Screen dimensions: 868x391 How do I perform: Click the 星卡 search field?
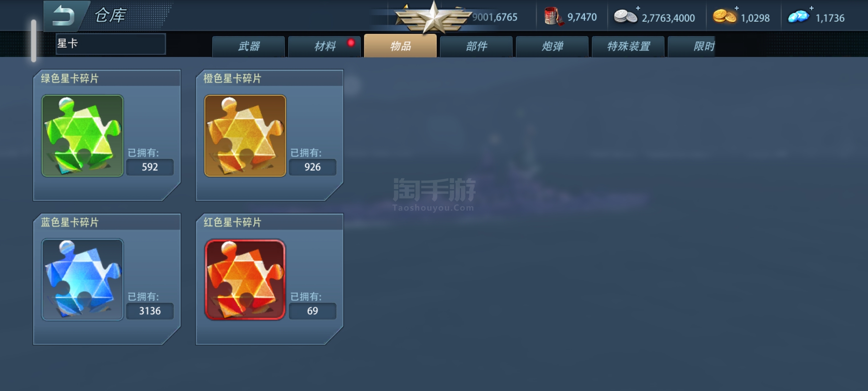[110, 44]
